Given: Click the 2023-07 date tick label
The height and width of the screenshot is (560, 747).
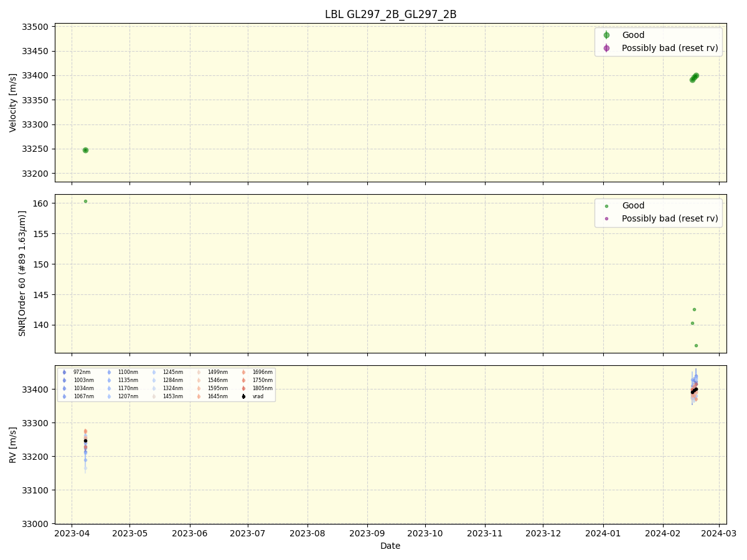Looking at the screenshot, I should [248, 533].
